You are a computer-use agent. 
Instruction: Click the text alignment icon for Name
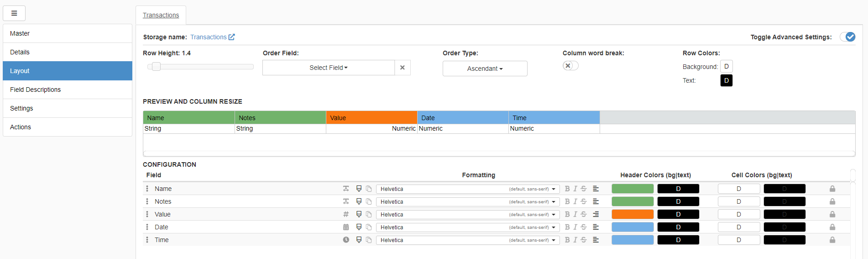pyautogui.click(x=596, y=189)
